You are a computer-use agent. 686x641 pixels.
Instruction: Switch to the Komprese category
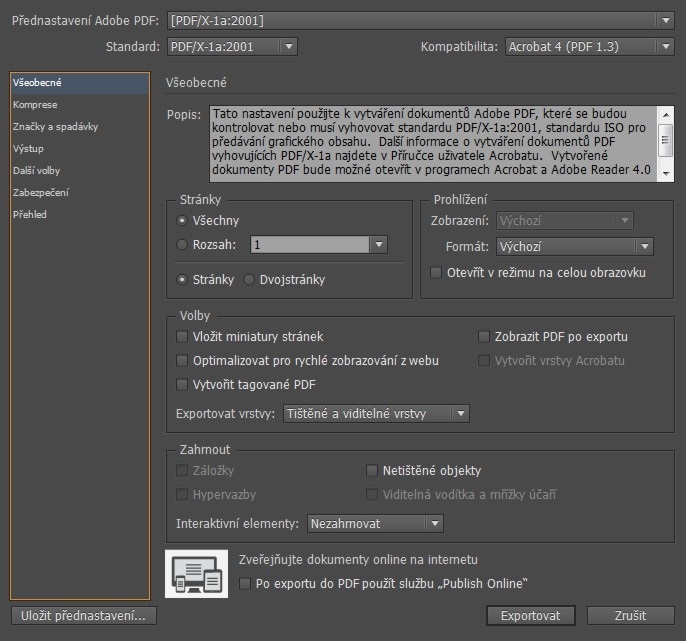80,105
